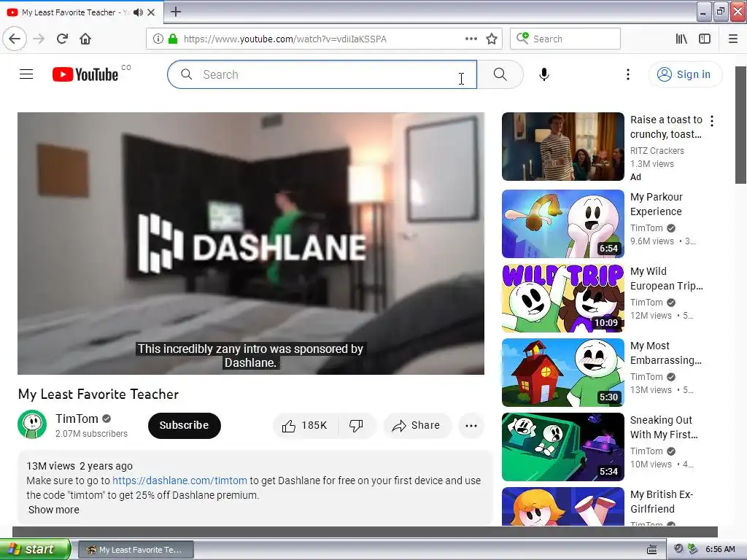The width and height of the screenshot is (747, 560).
Task: Reload the current page
Action: tap(63, 39)
